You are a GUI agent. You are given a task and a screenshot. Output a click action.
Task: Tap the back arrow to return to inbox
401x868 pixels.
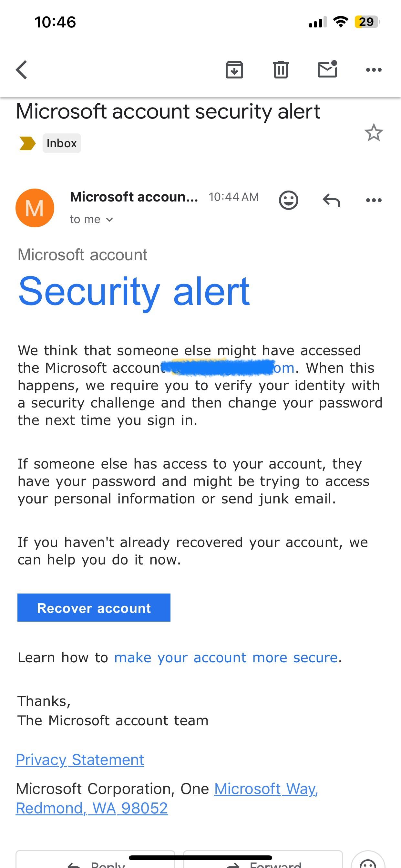point(21,70)
